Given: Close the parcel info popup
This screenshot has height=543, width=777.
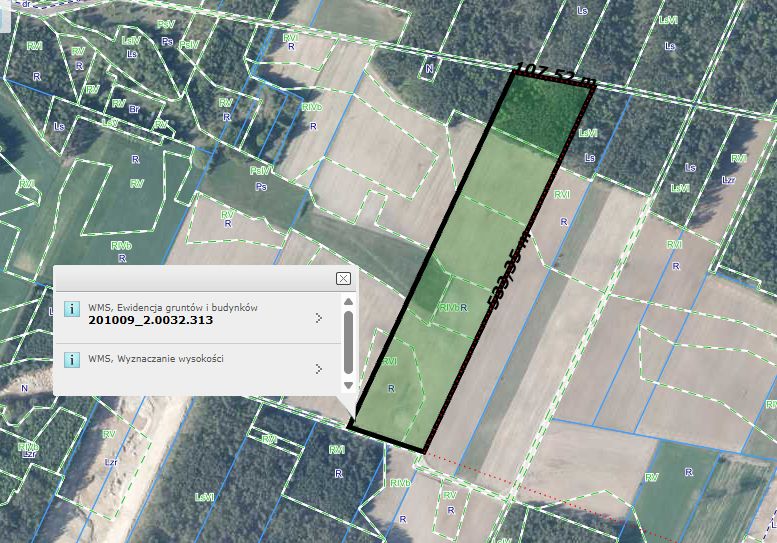Looking at the screenshot, I should coord(343,278).
